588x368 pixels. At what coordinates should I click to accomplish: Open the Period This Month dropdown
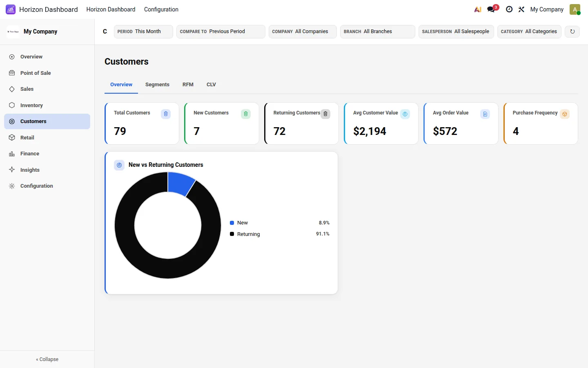143,31
